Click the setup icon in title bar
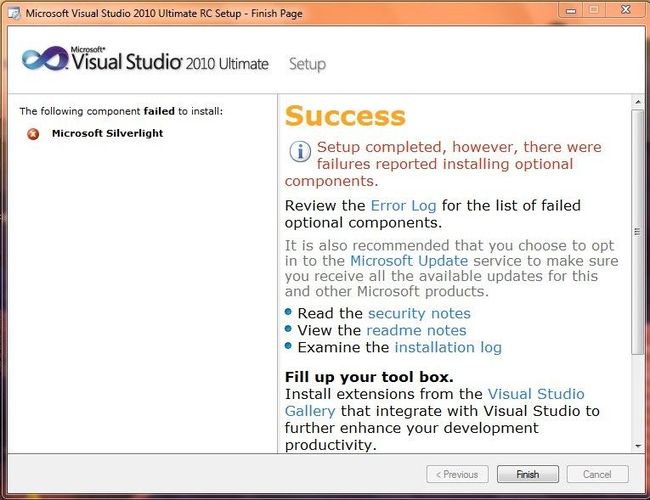Viewport: 650px width, 500px height. [14, 13]
